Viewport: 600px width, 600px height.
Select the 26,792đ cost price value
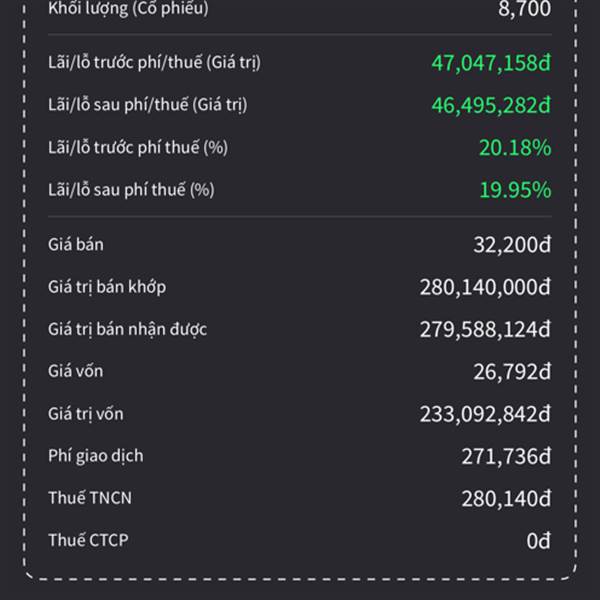point(512,372)
